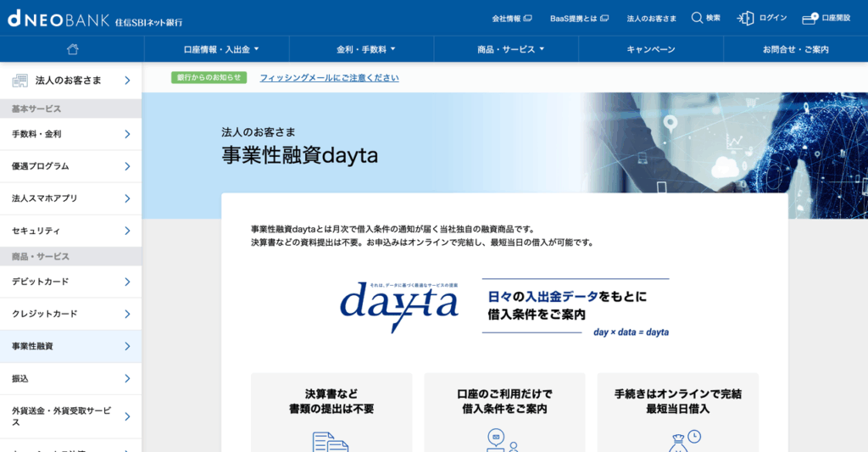The height and width of the screenshot is (452, 868).
Task: Click the account opening card icon
Action: pos(810,19)
